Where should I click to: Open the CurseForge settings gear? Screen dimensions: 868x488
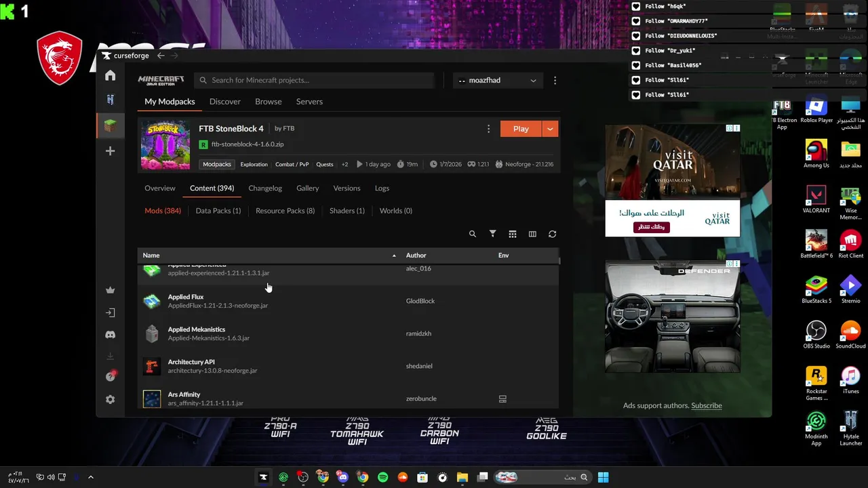pos(110,400)
